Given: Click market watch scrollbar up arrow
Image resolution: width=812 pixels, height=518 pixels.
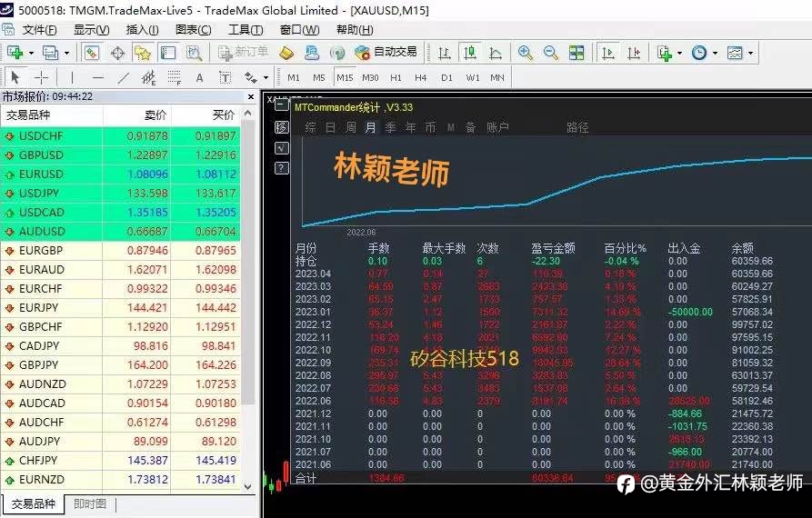Looking at the screenshot, I should [248, 114].
